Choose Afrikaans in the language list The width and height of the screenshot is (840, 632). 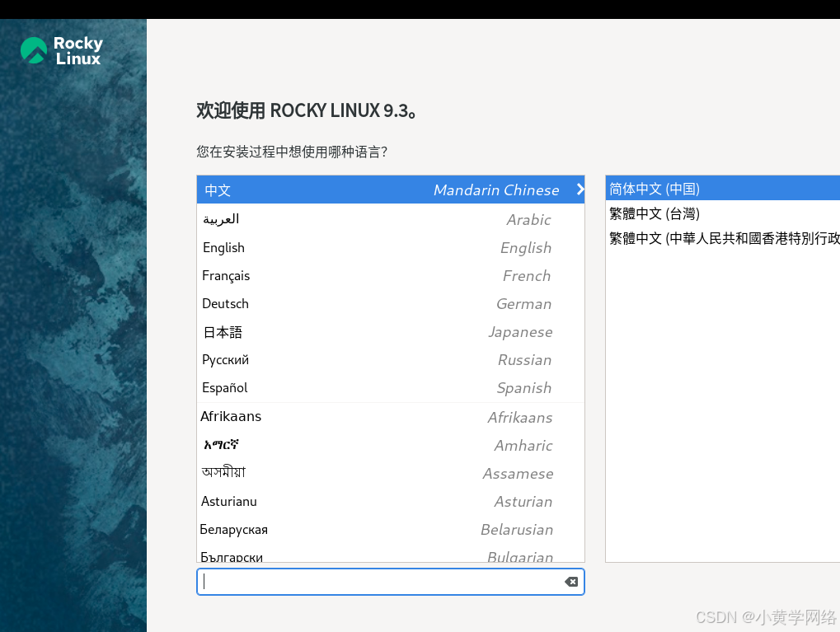[x=391, y=417]
